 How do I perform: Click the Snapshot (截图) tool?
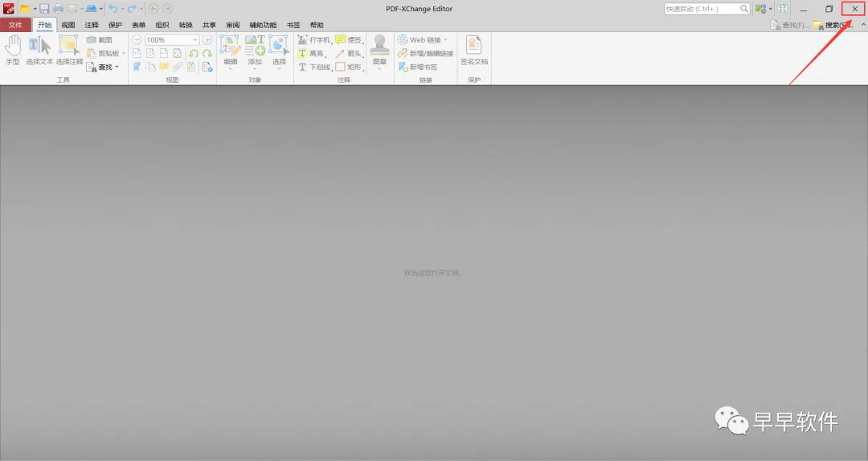pyautogui.click(x=100, y=40)
